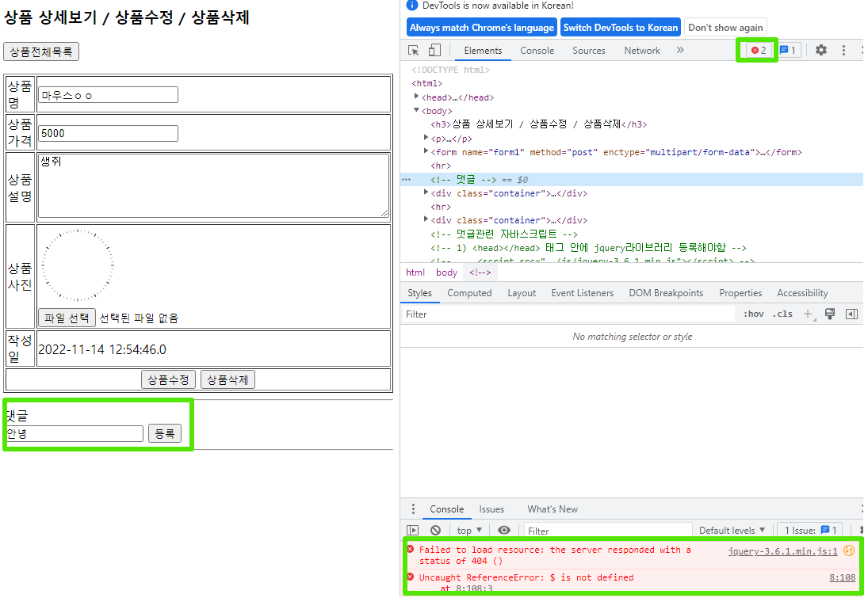Viewport: 868px width, 598px height.
Task: Open the Network tab
Action: pos(642,51)
